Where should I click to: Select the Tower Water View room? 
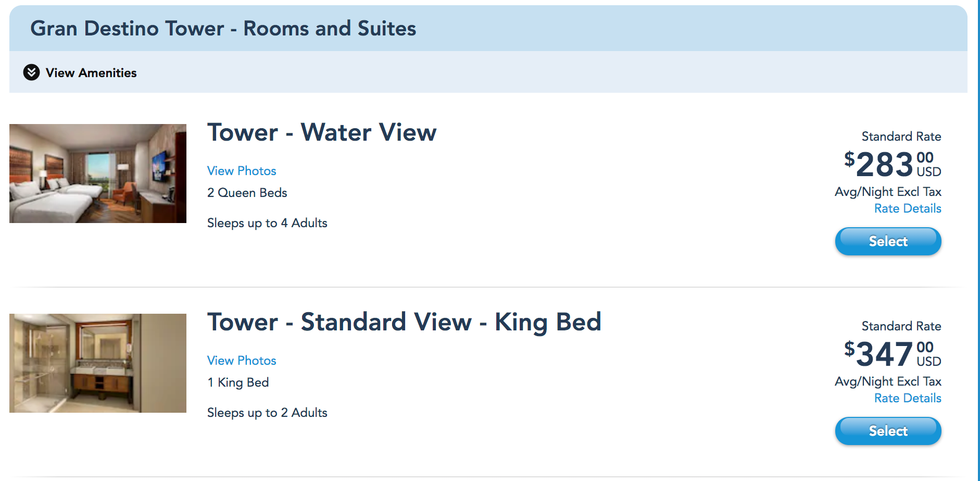[888, 241]
